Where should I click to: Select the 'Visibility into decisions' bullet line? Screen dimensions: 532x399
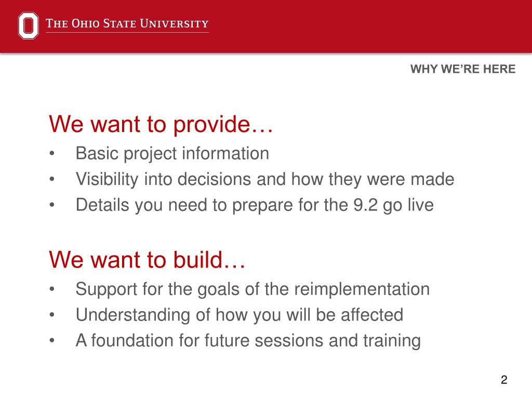(265, 179)
